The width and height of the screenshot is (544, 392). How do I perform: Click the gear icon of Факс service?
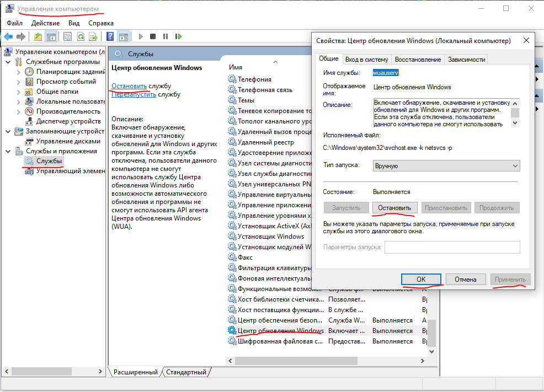[x=232, y=257]
